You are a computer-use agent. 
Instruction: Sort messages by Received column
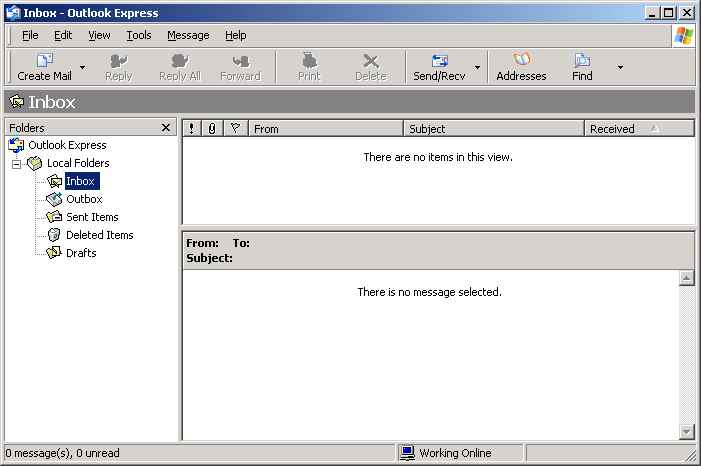639,128
